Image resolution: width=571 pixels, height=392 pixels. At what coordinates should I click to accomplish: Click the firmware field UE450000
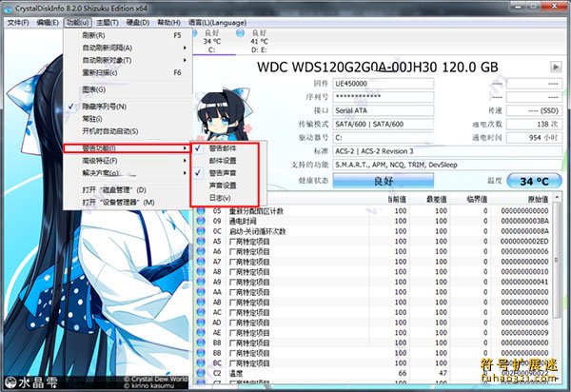click(384, 84)
